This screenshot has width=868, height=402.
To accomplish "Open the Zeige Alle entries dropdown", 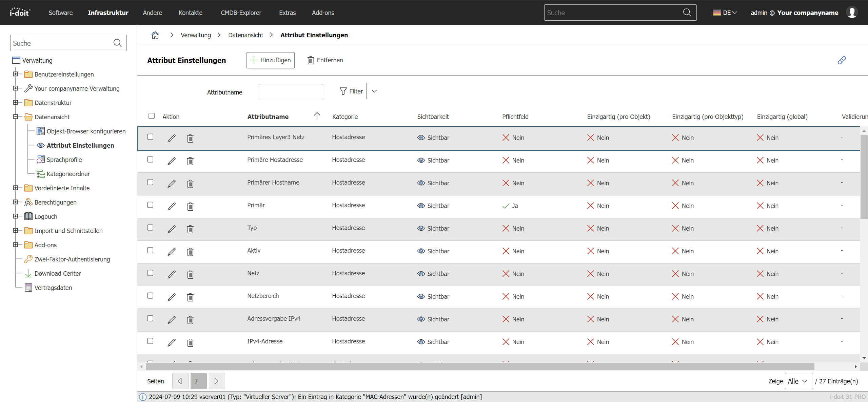I will pyautogui.click(x=798, y=381).
